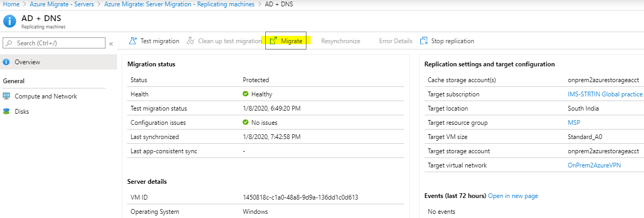Go to Home breadcrumb
Viewport: 644px width, 218px height.
click(x=11, y=4)
